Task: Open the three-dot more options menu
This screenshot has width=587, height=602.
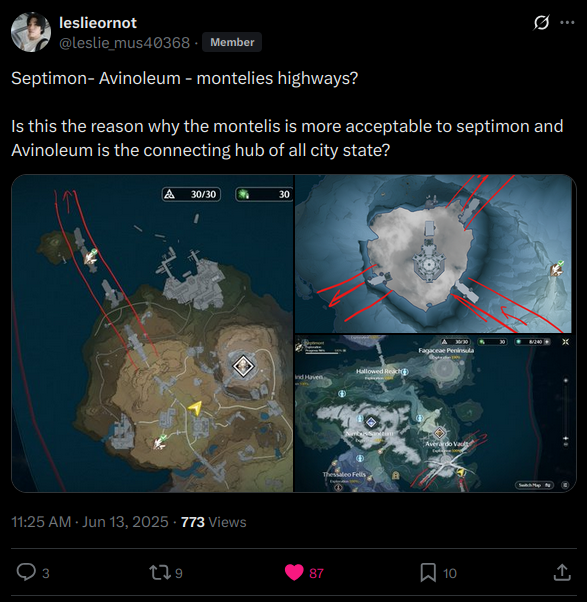Action: pos(567,23)
